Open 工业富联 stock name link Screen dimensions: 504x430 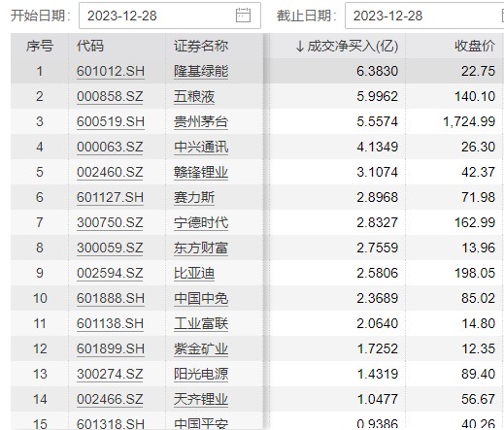point(201,323)
